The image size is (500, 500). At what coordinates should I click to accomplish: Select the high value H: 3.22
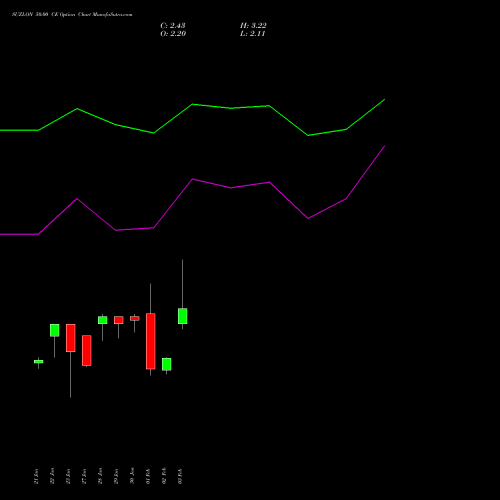[x=253, y=26]
